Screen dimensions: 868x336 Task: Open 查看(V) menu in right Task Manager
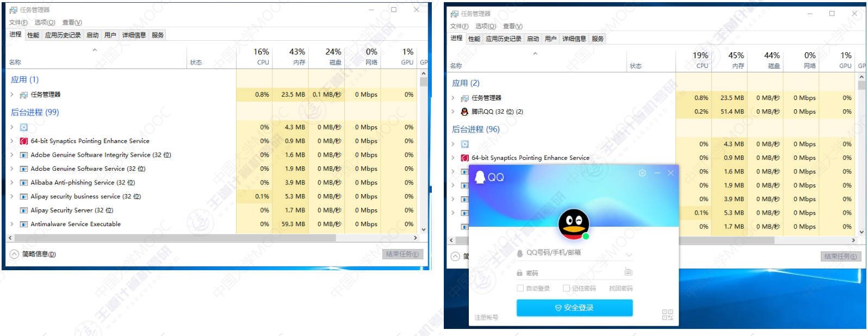[x=513, y=26]
